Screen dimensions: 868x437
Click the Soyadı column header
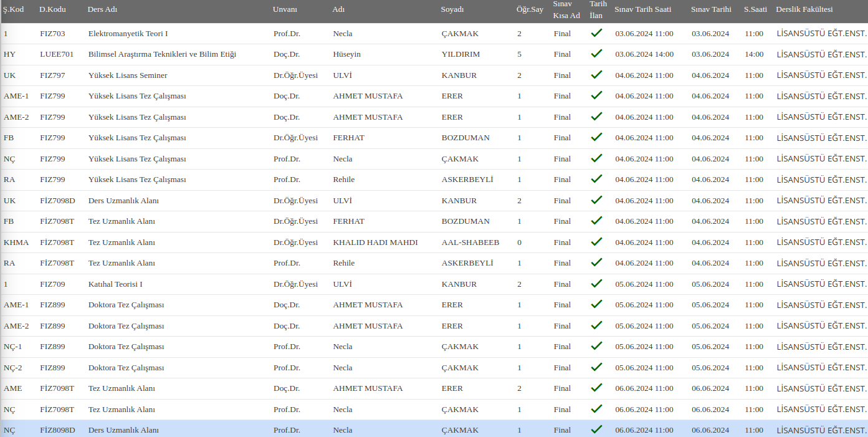[x=452, y=9]
